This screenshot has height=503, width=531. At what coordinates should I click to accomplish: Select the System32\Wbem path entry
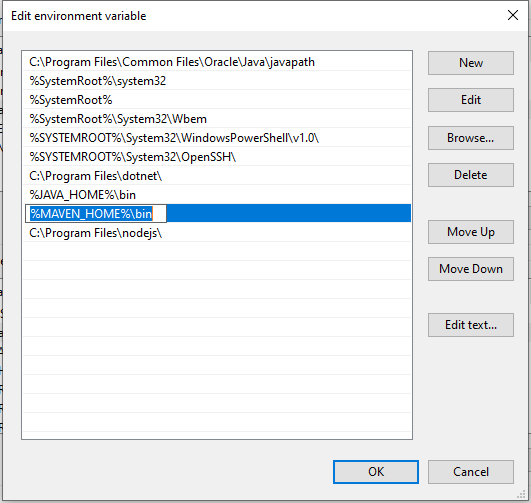coord(217,119)
